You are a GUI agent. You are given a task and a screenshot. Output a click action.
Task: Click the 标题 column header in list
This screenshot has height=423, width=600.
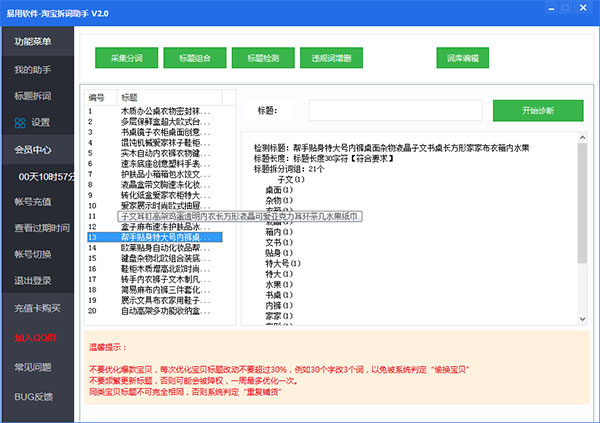169,98
